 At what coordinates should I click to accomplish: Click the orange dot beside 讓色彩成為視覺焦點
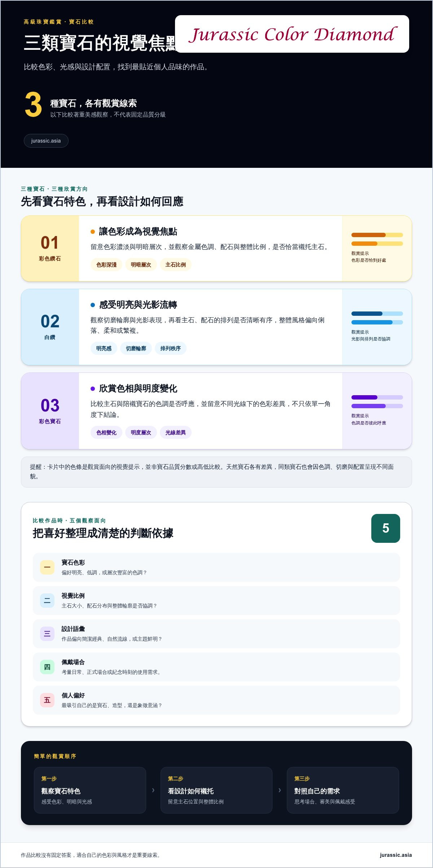[x=93, y=232]
